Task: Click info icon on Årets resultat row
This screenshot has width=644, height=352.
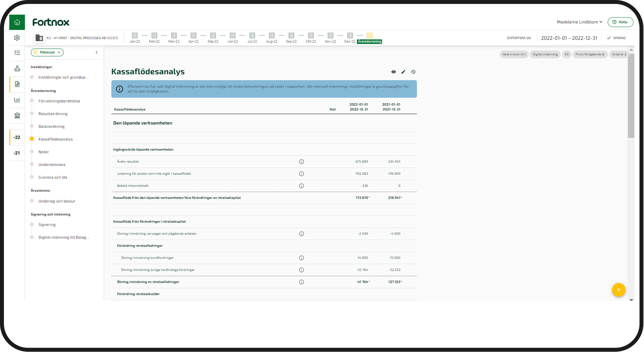Action: point(301,162)
